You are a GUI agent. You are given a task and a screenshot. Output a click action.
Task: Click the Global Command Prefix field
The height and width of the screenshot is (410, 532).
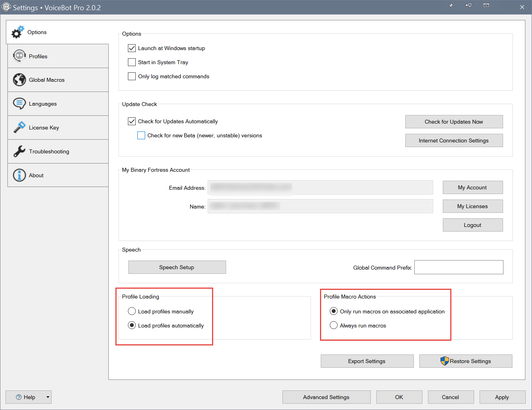click(x=458, y=267)
